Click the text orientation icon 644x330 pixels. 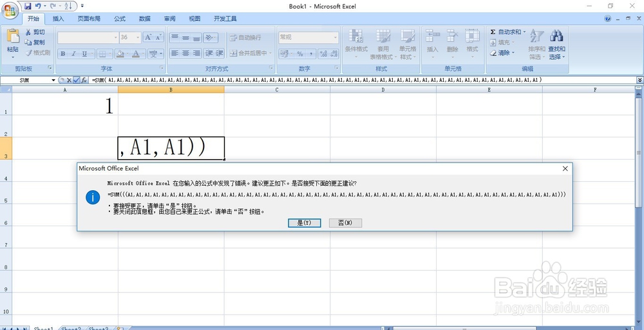pyautogui.click(x=211, y=37)
